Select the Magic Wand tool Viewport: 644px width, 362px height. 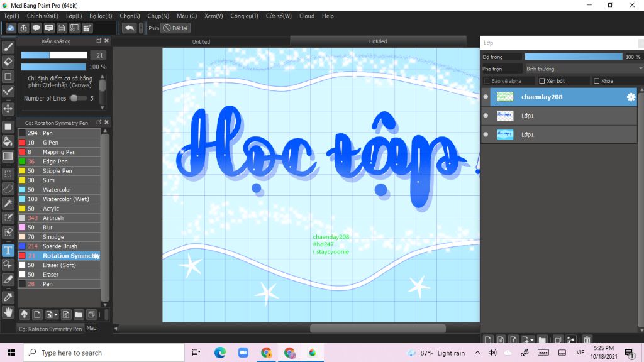click(8, 203)
